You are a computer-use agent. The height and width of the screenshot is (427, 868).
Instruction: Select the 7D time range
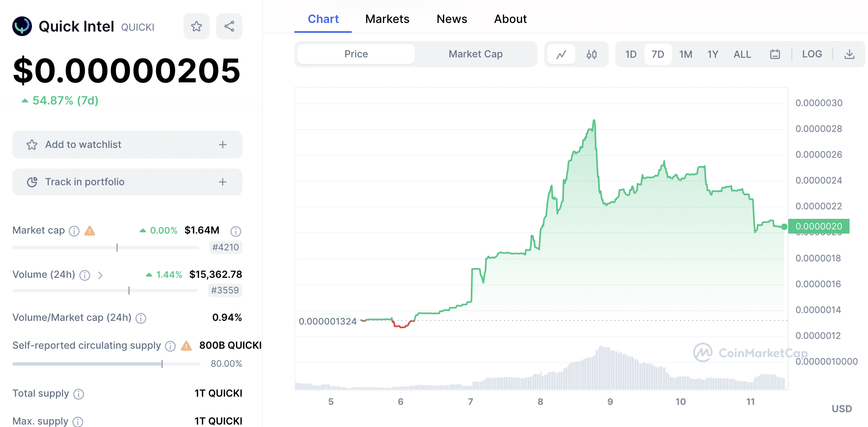pyautogui.click(x=658, y=54)
